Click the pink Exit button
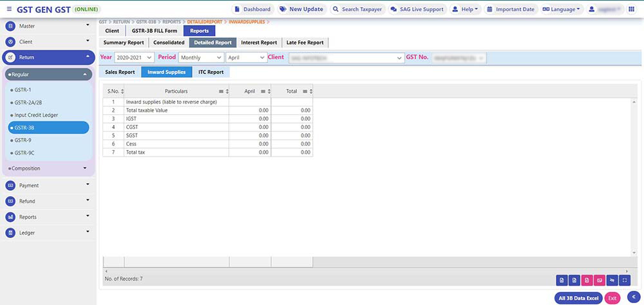The image size is (644, 305). (612, 298)
